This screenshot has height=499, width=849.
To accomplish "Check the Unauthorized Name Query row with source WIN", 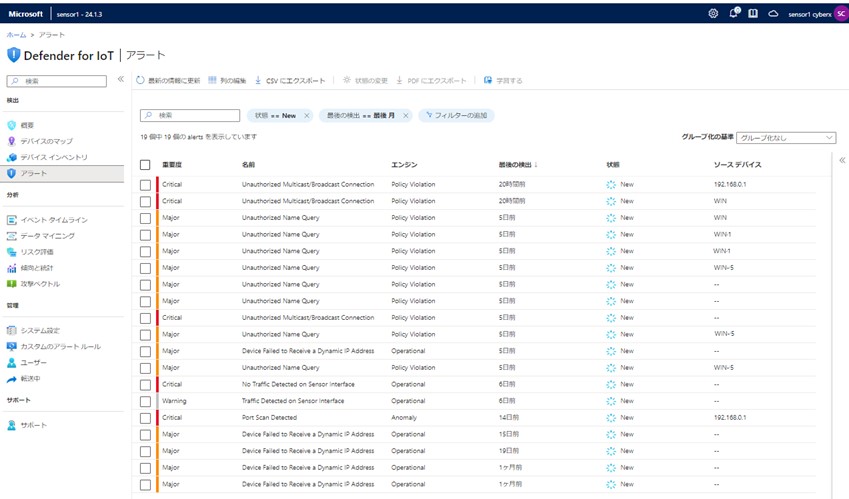I will coord(145,218).
